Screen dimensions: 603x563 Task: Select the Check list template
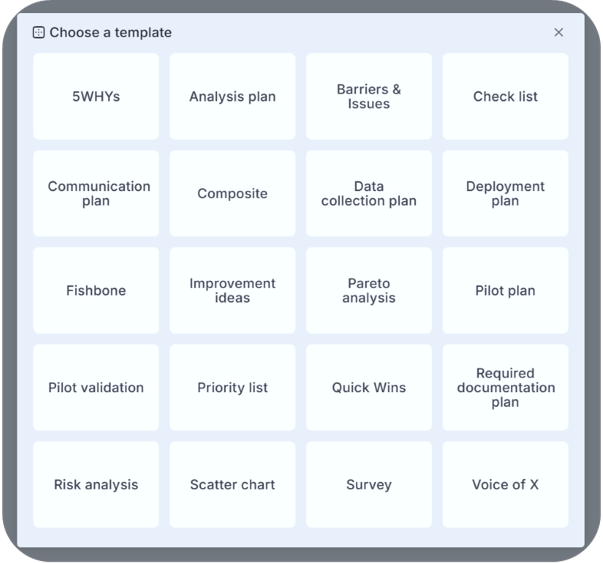point(505,97)
